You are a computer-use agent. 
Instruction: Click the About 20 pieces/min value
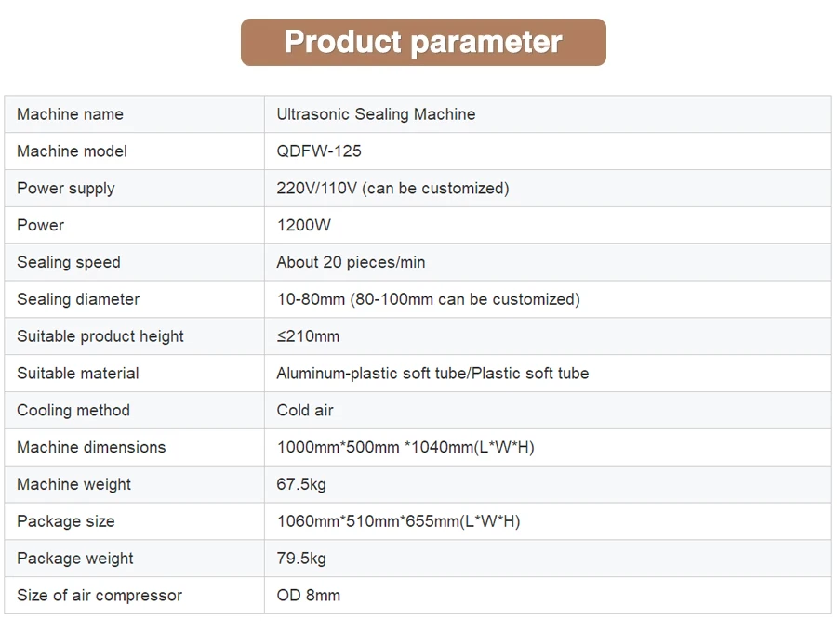(x=351, y=262)
